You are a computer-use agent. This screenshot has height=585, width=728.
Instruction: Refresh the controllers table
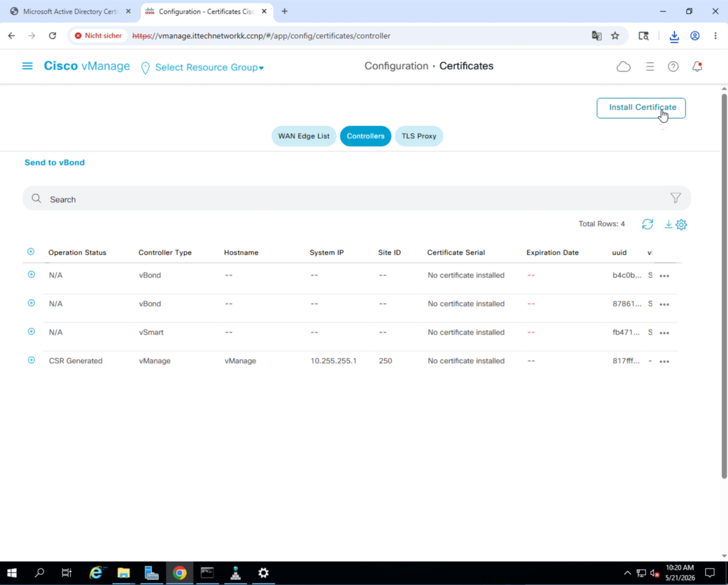pos(647,224)
